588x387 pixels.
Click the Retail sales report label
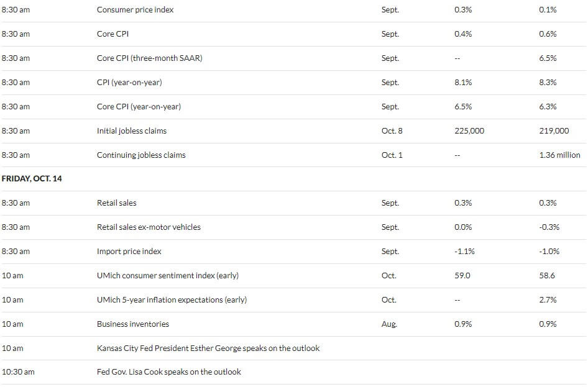pos(117,203)
